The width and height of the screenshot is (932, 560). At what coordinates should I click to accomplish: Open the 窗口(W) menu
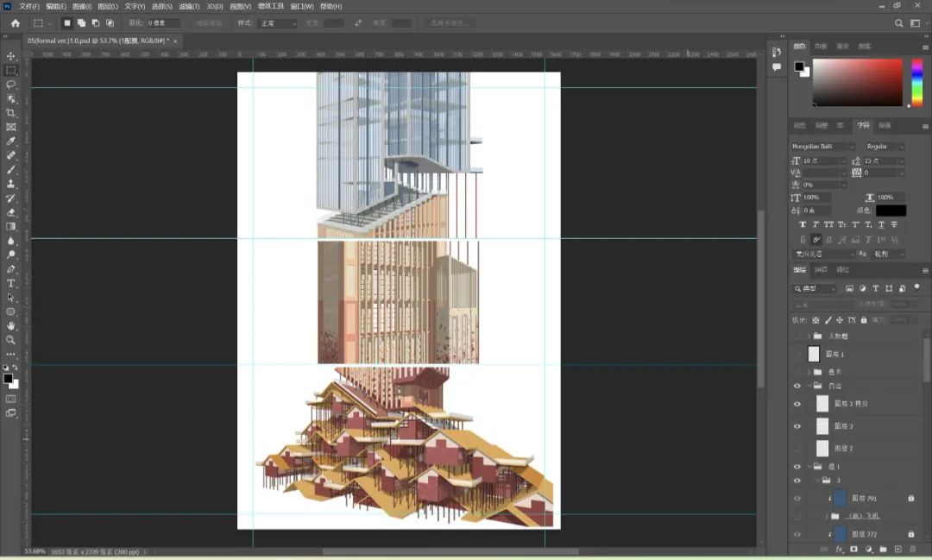click(x=302, y=7)
